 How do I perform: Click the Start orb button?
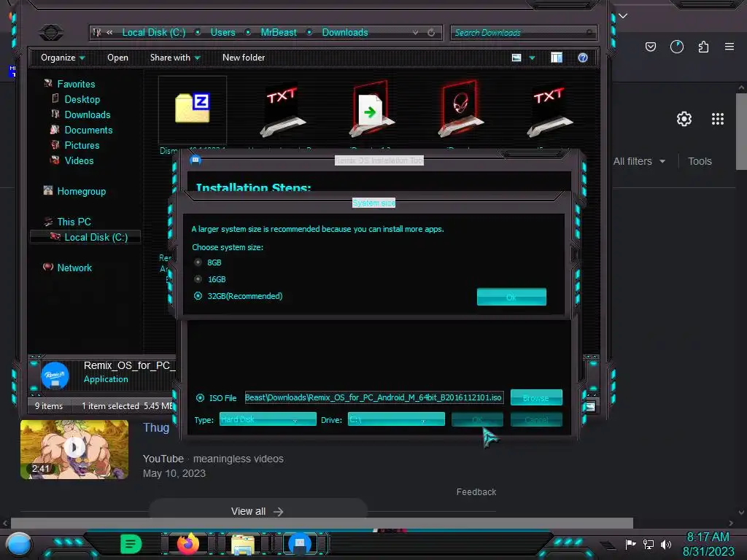[x=19, y=545]
